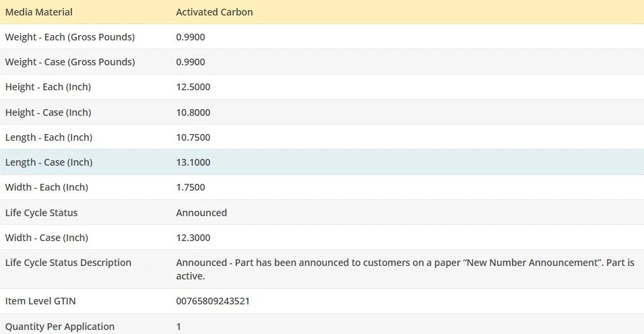Click the "Life Cycle Status" label
The image size is (644, 334).
[x=41, y=213]
